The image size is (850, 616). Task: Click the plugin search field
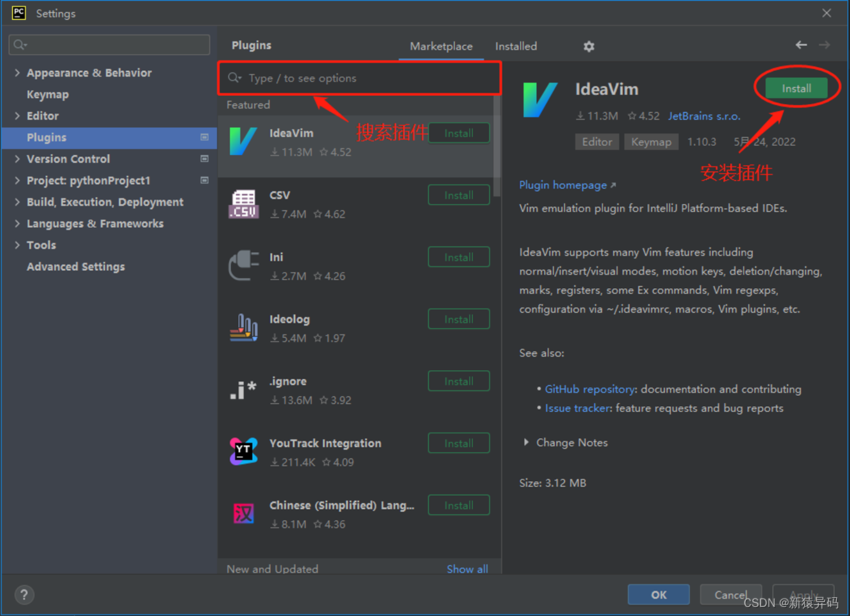click(359, 78)
